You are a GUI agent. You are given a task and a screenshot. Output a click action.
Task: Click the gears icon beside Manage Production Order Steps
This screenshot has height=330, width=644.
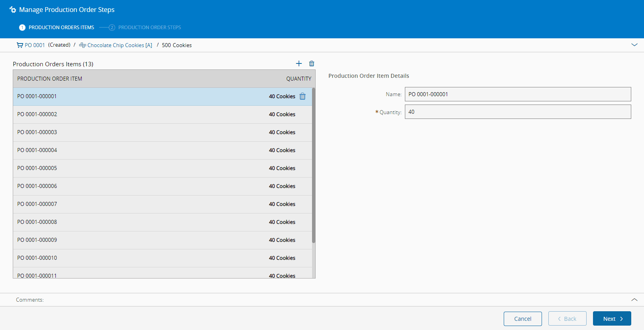coord(13,10)
